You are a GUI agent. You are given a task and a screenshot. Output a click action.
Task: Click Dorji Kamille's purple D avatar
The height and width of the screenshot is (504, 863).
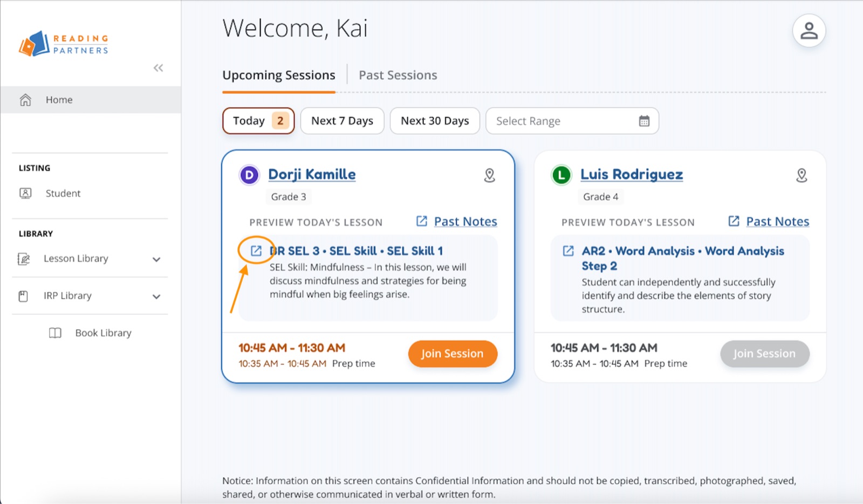[x=249, y=175]
